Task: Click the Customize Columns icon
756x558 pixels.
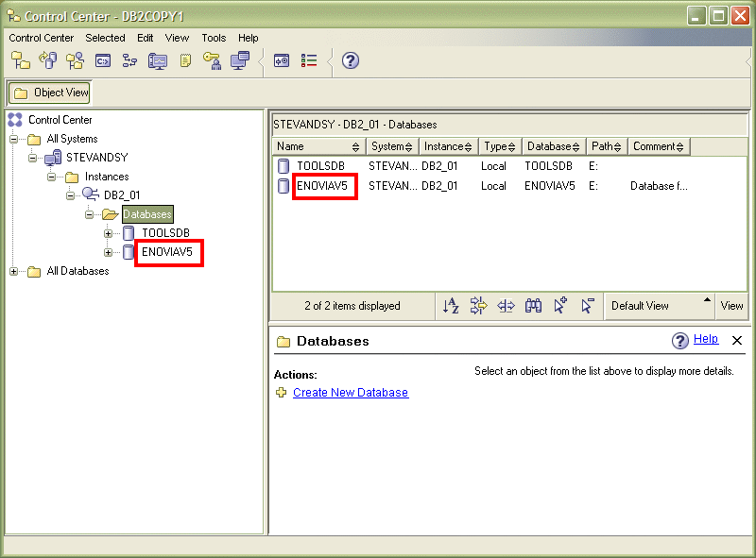Action: coord(506,306)
